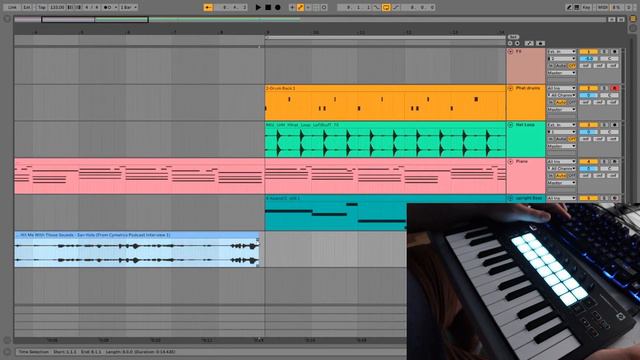
Task: Disarm the red Phat drums record arm
Action: [615, 88]
